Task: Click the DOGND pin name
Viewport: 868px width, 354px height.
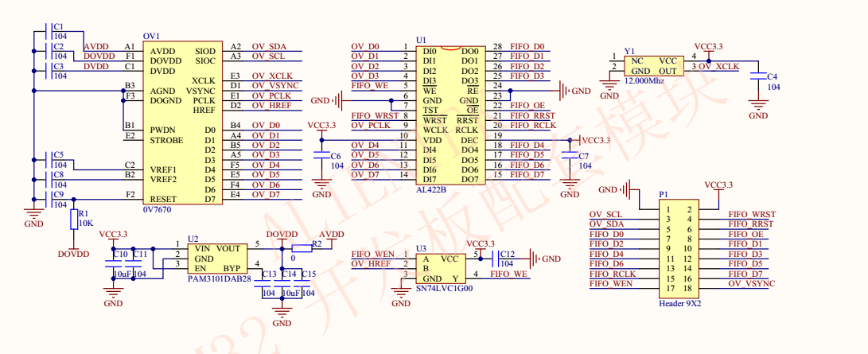Action: (165, 100)
